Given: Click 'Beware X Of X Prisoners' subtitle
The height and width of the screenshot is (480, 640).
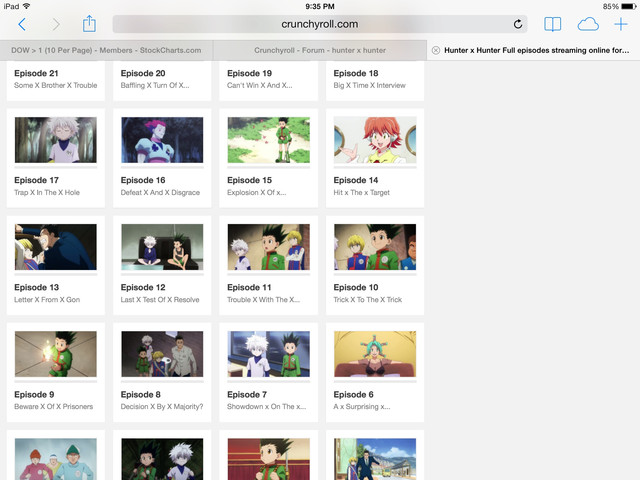Looking at the screenshot, I should click(x=53, y=407).
